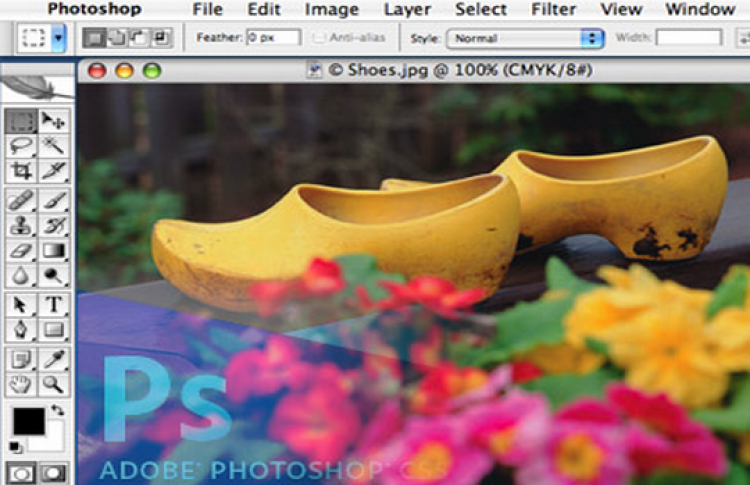Select the Zoom tool
The image size is (750, 485).
point(54,385)
